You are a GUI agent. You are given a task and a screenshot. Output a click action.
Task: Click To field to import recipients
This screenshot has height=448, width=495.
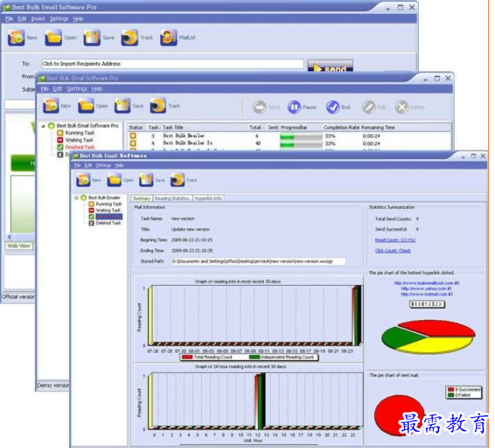173,64
